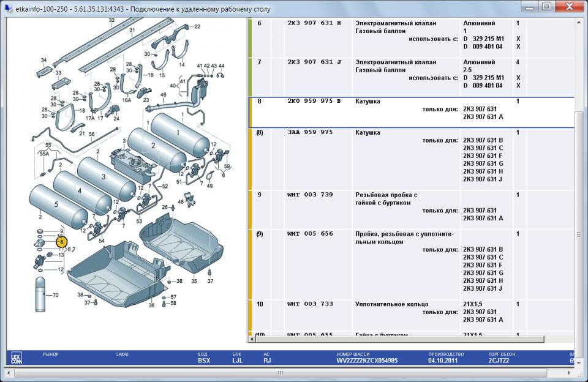
Task: Click the parts list scroll-left arrow
Action: pos(252,339)
